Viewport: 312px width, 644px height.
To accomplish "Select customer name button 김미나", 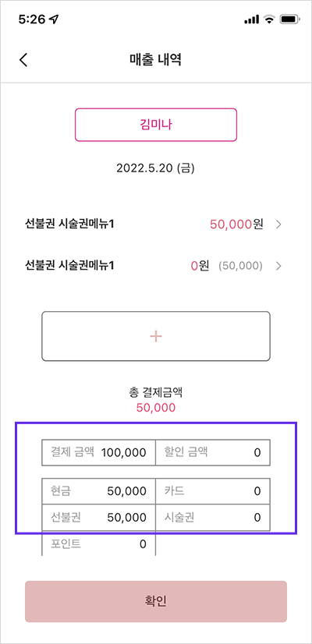I will coord(156,125).
